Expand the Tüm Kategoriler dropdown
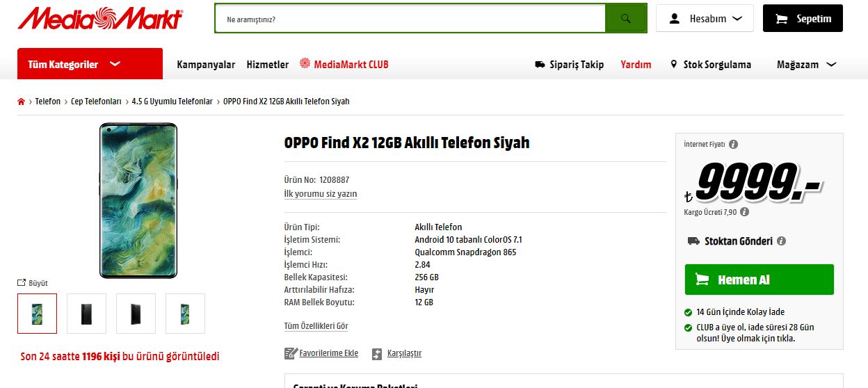The height and width of the screenshot is (388, 868). [x=90, y=64]
